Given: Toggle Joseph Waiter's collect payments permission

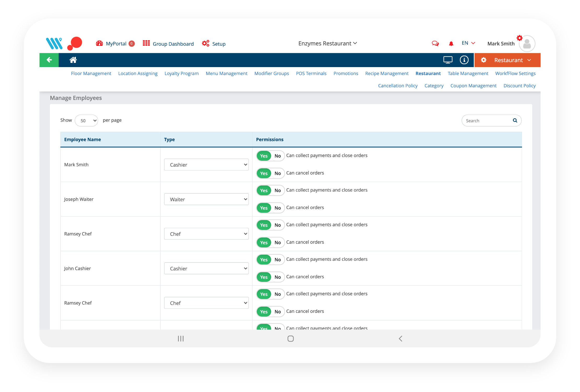Looking at the screenshot, I should (x=270, y=191).
